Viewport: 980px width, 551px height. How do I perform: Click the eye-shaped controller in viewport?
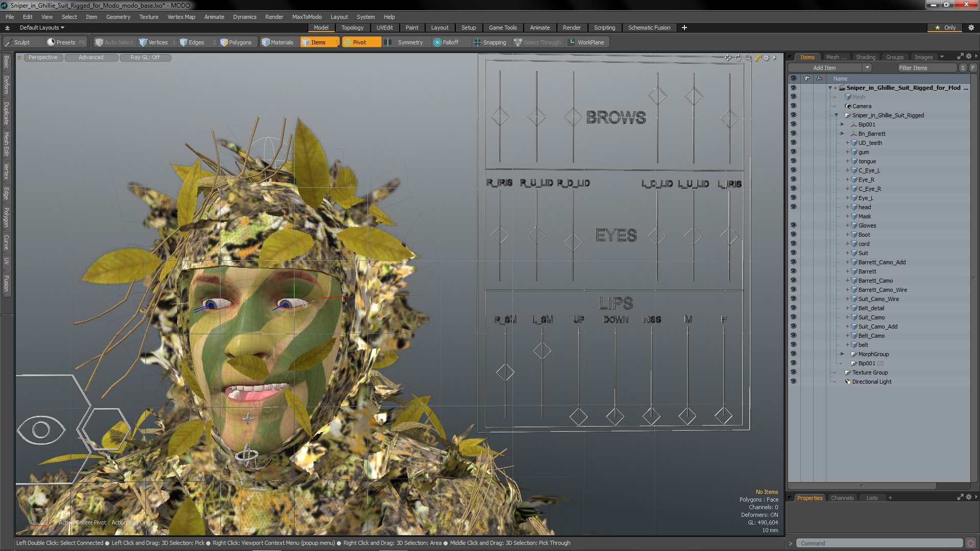point(41,430)
